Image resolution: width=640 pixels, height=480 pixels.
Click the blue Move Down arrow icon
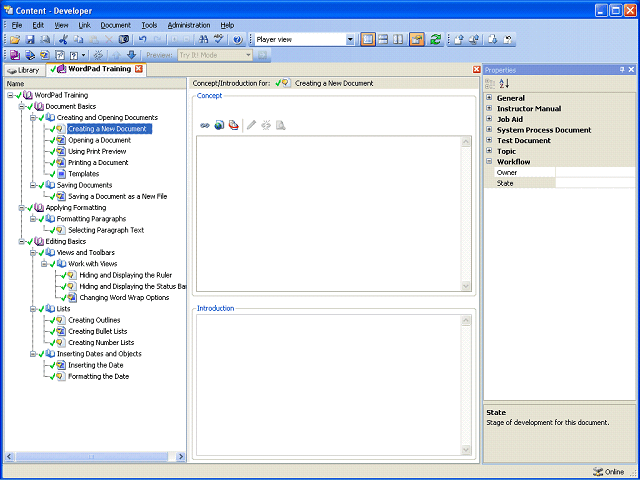pyautogui.click(x=131, y=55)
